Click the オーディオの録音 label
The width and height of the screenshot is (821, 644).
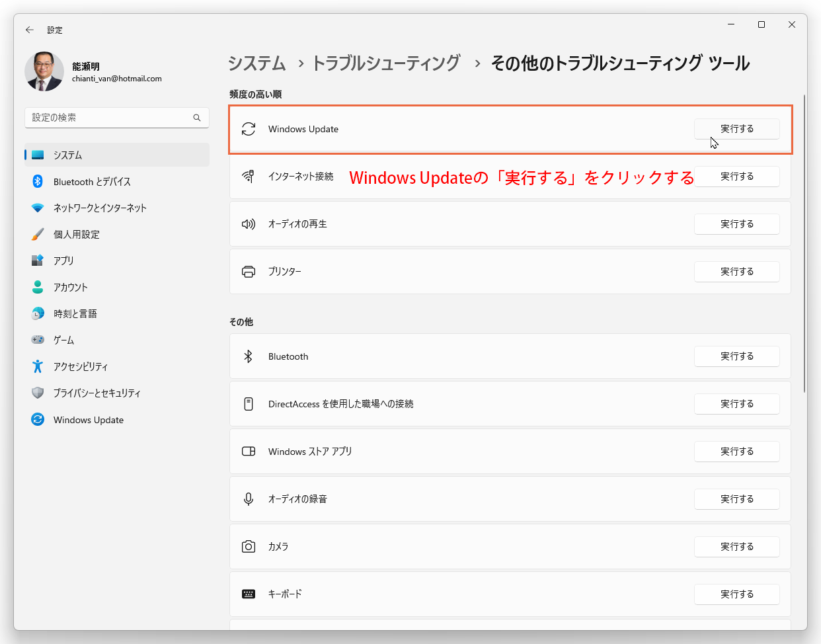[x=297, y=499]
